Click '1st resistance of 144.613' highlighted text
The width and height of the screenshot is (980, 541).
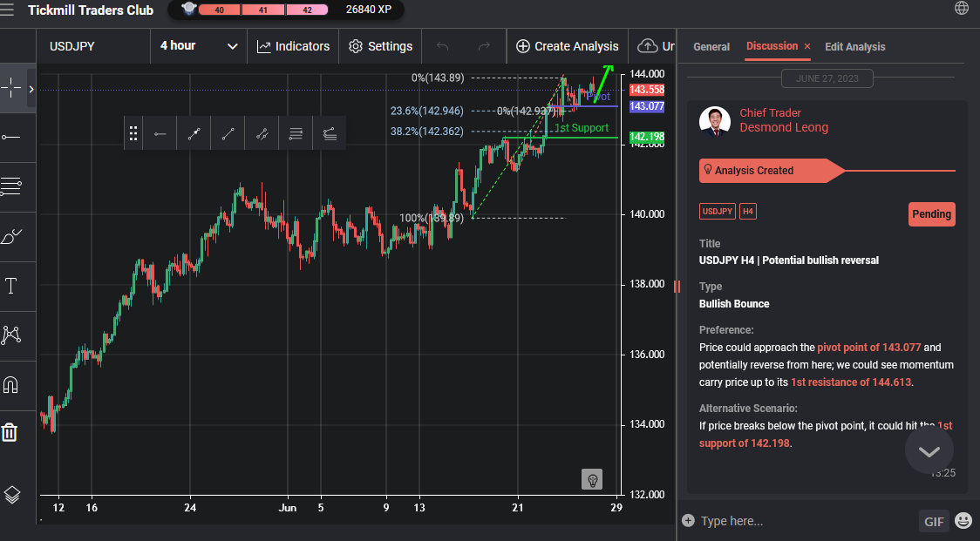851,382
